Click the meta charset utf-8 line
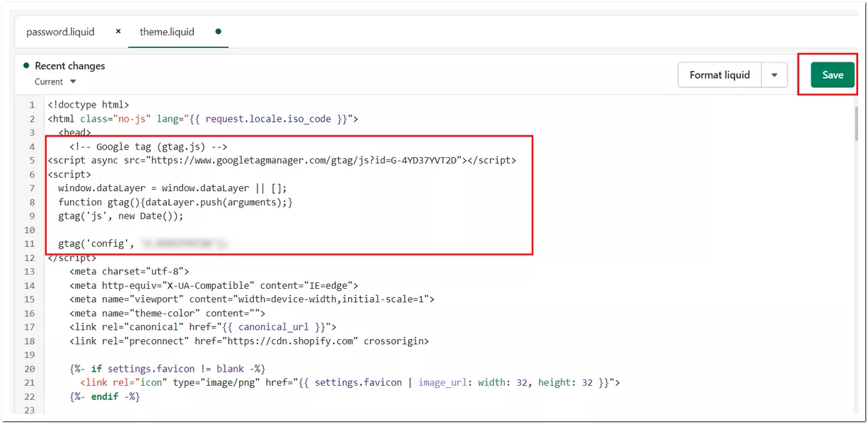 coord(129,271)
